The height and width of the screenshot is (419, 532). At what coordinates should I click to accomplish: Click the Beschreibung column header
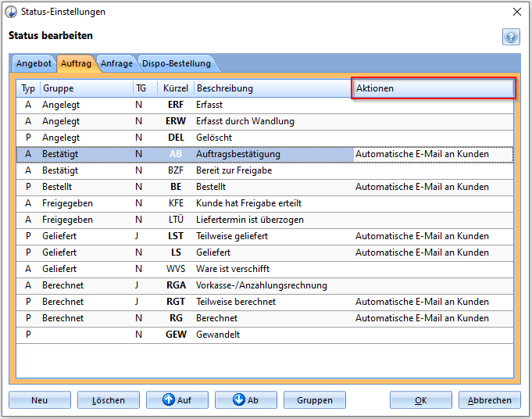click(x=273, y=88)
